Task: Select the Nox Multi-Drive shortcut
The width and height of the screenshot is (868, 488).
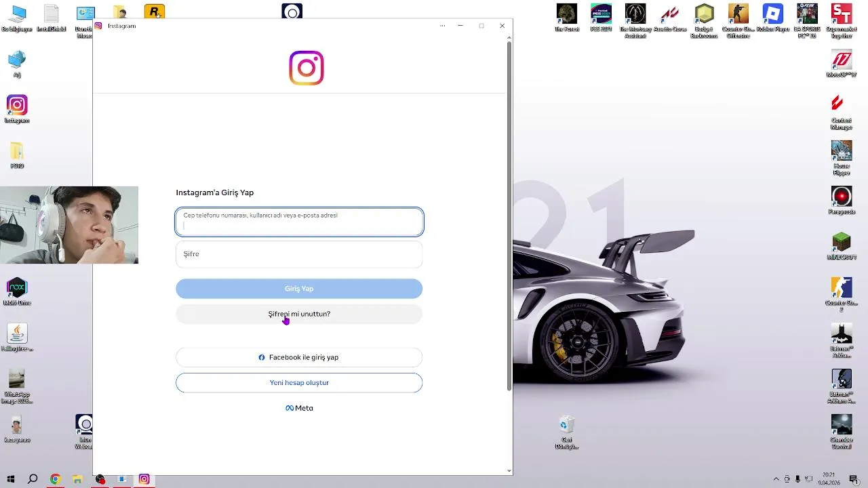Action: point(17,291)
